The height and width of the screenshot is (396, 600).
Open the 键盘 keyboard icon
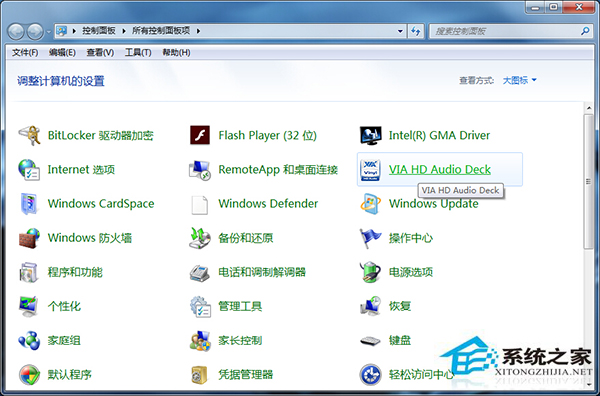[370, 341]
